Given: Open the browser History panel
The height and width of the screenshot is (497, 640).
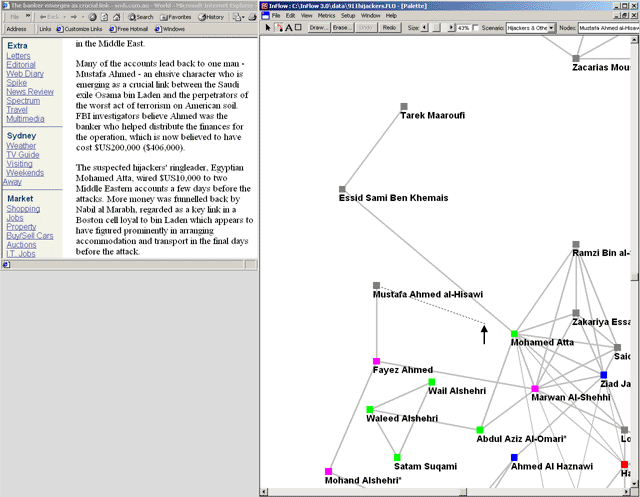Looking at the screenshot, I should pyautogui.click(x=211, y=17).
